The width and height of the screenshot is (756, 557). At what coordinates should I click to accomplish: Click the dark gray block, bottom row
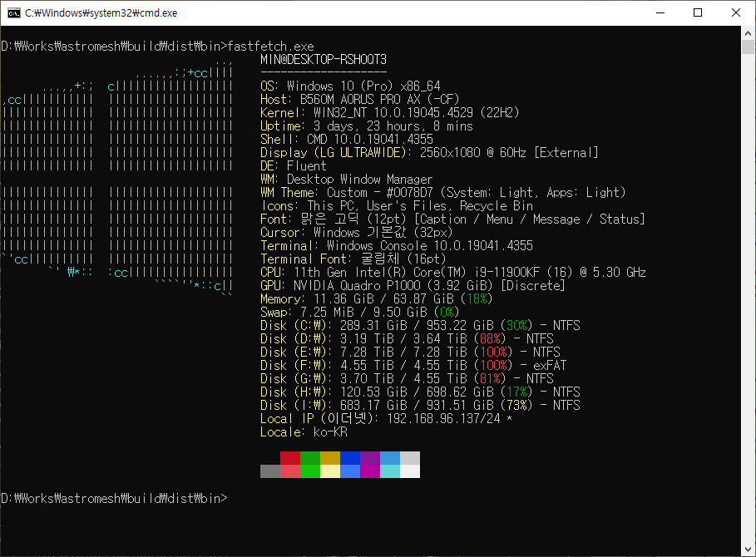point(270,471)
